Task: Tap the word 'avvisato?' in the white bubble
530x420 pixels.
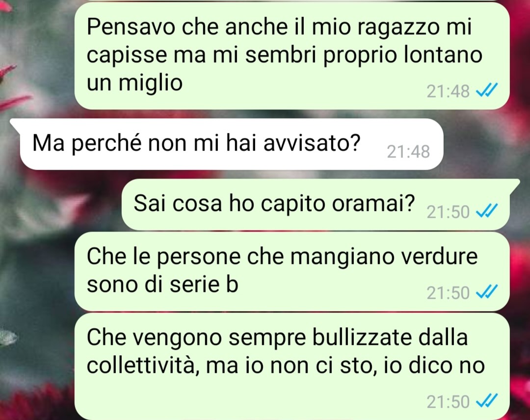Action: pos(312,143)
